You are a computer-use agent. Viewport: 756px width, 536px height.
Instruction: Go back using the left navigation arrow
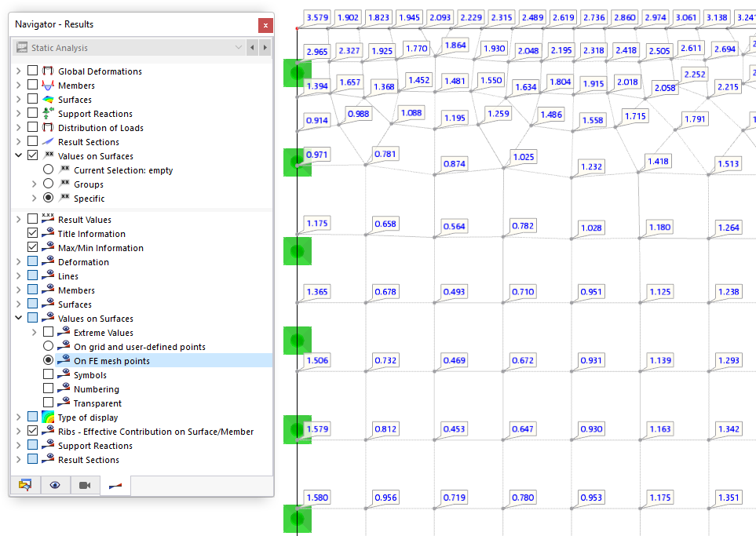253,48
